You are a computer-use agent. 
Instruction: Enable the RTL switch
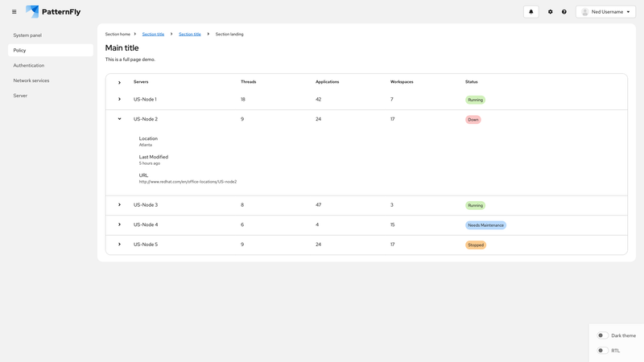click(602, 351)
